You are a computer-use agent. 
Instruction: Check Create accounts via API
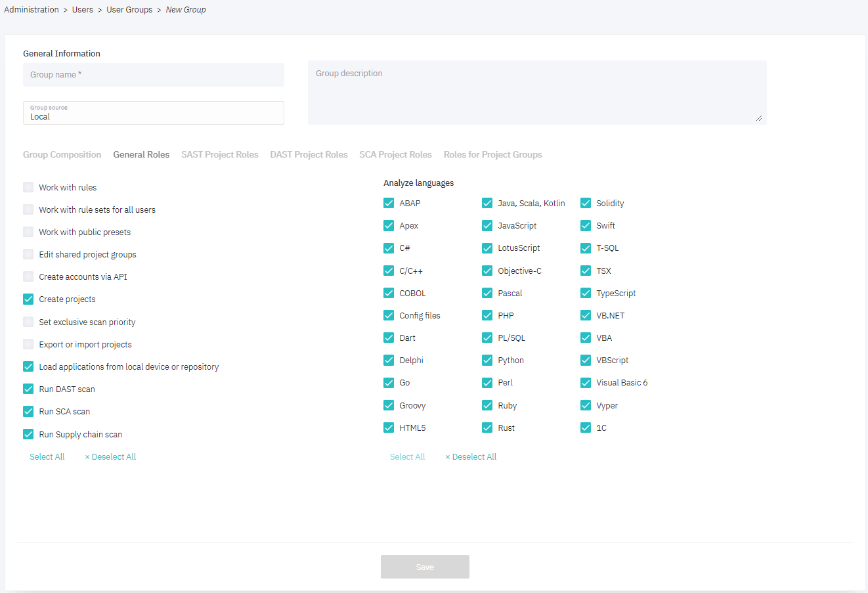tap(28, 276)
